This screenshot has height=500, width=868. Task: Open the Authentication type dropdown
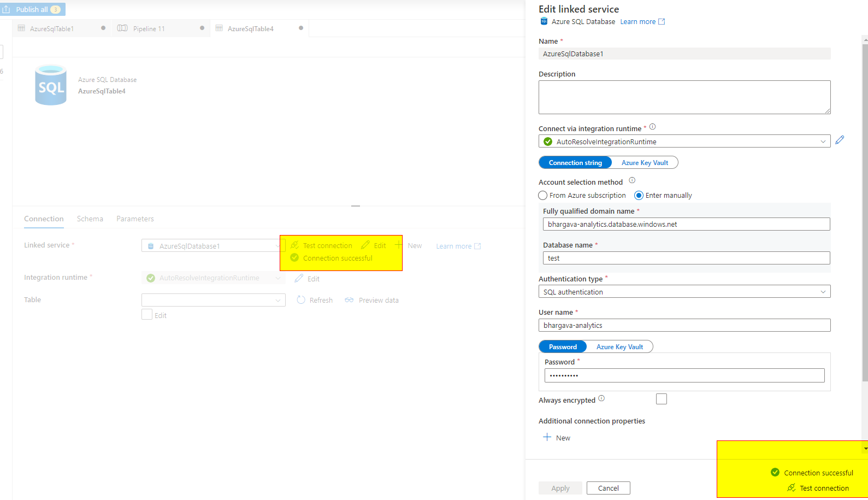tap(684, 291)
